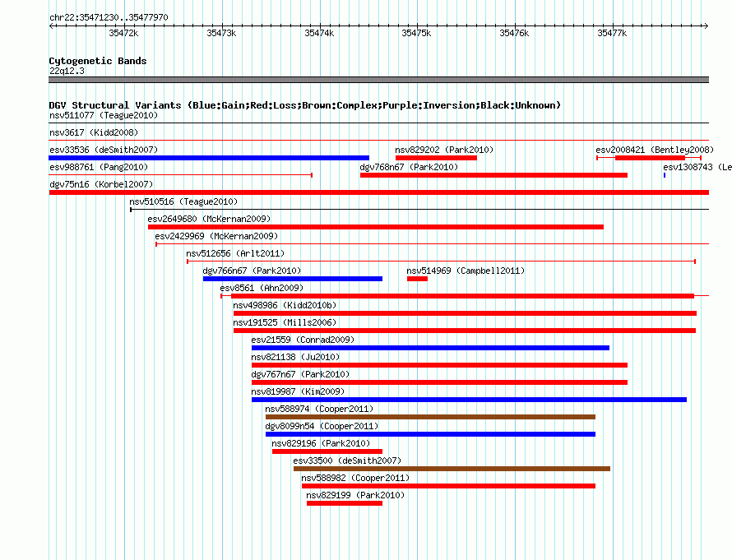Select the esv2649680 (McKernan2009) red bar
The image size is (732, 560).
[376, 227]
